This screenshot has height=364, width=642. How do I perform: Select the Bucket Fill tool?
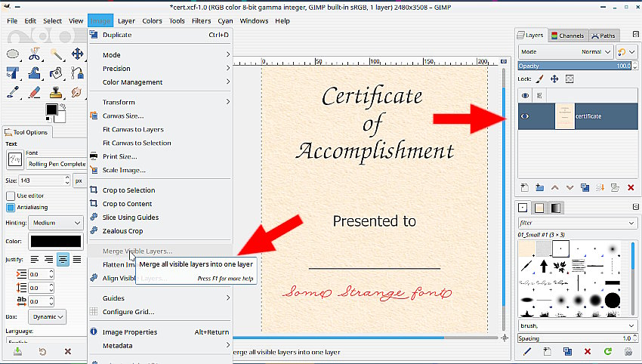point(56,73)
